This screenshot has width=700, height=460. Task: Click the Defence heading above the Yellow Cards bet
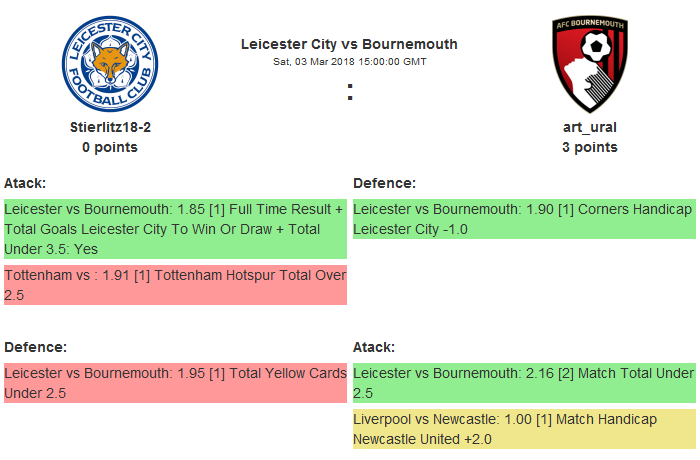(x=35, y=347)
